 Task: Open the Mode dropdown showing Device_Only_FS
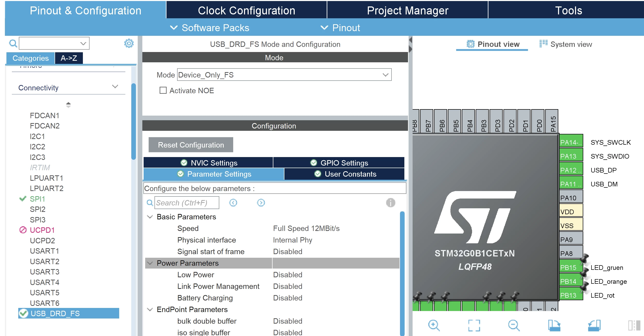[284, 75]
